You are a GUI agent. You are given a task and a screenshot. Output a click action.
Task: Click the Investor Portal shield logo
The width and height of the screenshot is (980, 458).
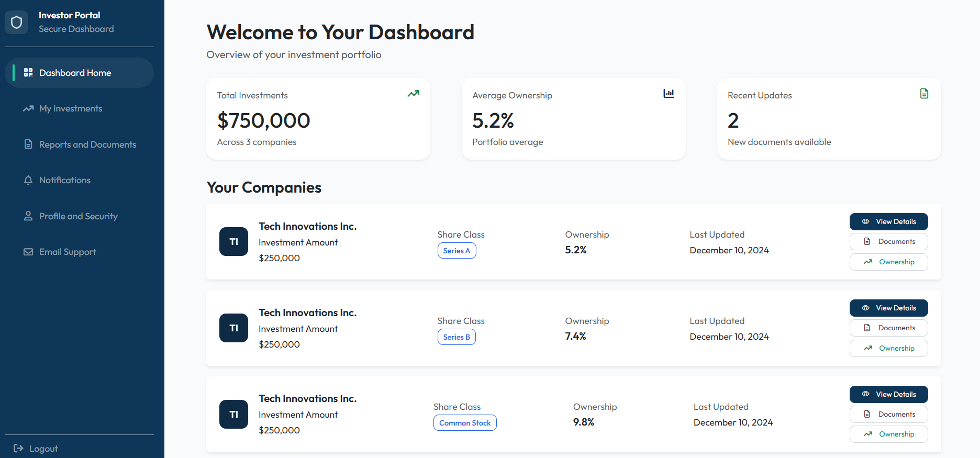click(16, 22)
